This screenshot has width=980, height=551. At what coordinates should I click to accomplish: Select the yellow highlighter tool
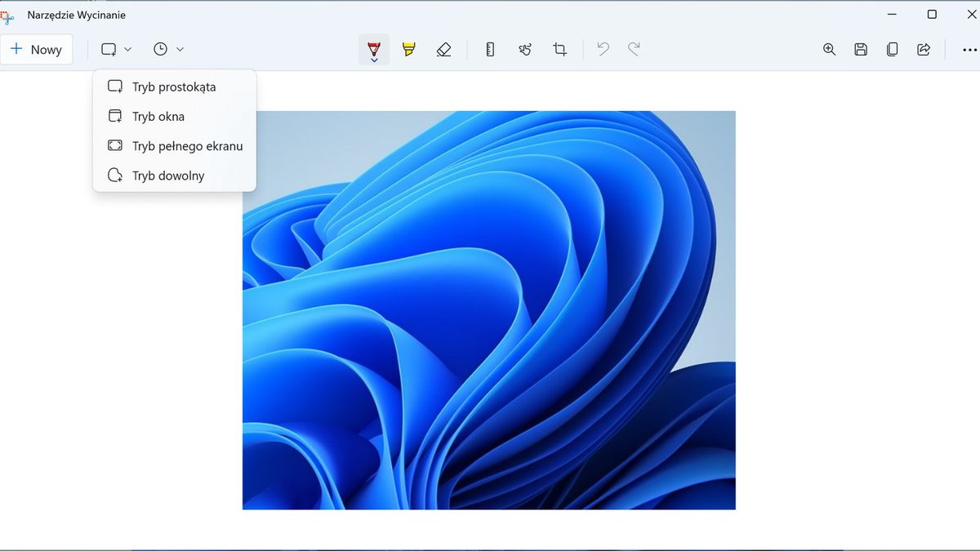[x=408, y=49]
